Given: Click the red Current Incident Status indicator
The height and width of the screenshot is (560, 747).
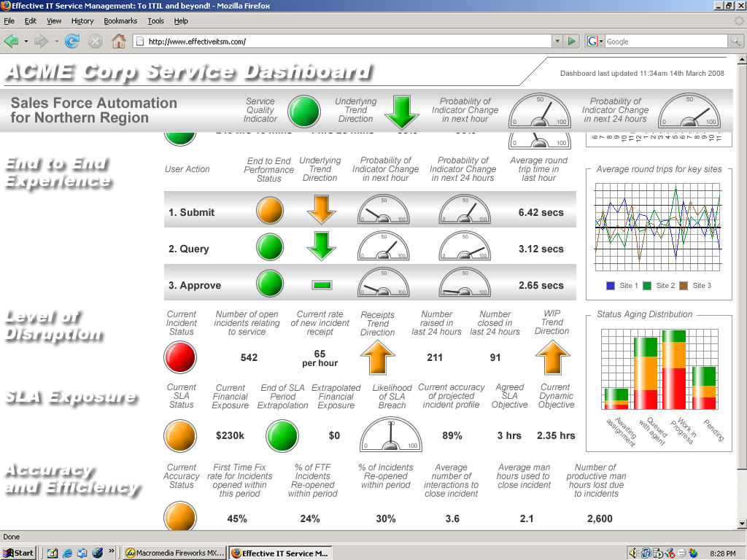Looking at the screenshot, I should 181,357.
